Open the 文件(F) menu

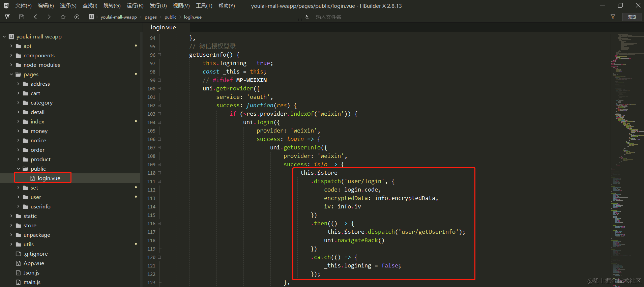tap(23, 6)
